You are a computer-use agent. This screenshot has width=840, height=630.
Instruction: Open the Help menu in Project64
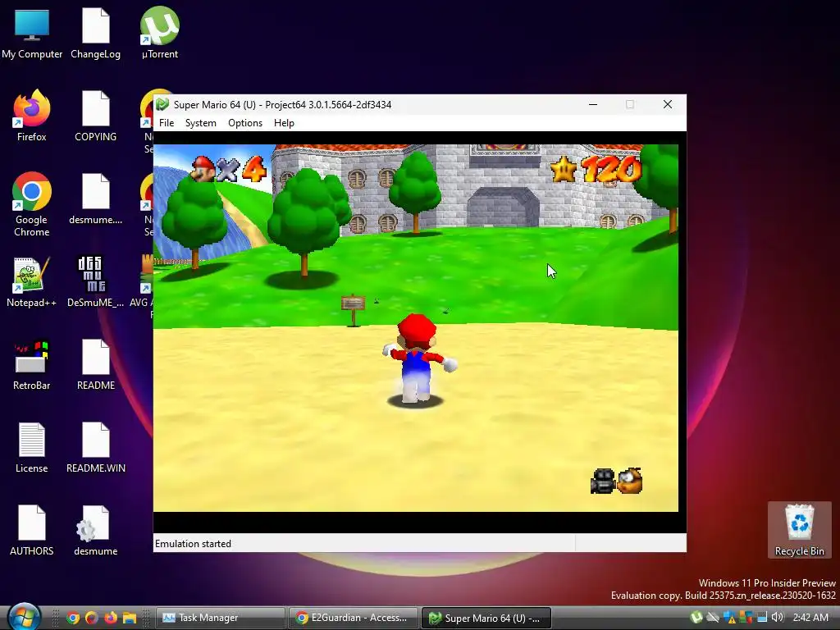point(284,123)
